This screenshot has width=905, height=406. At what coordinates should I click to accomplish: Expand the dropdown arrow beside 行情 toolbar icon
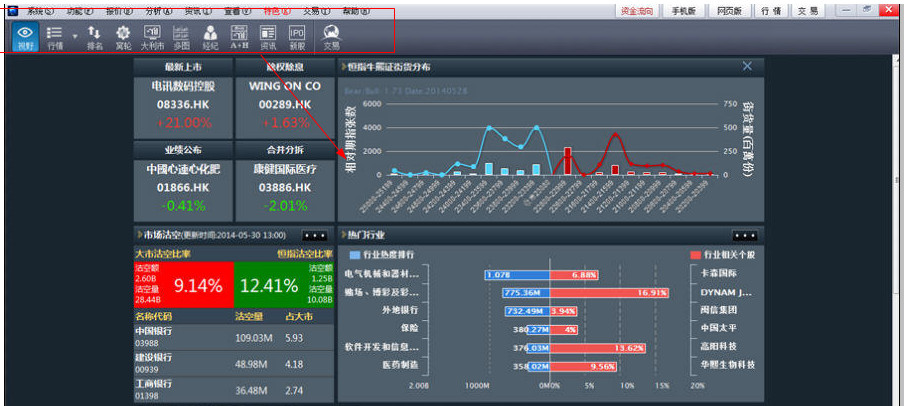pyautogui.click(x=74, y=36)
